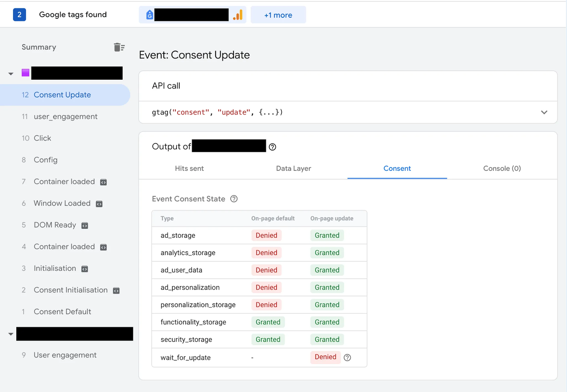Click the clear events trash icon
Image resolution: width=567 pixels, height=392 pixels.
[x=119, y=47]
